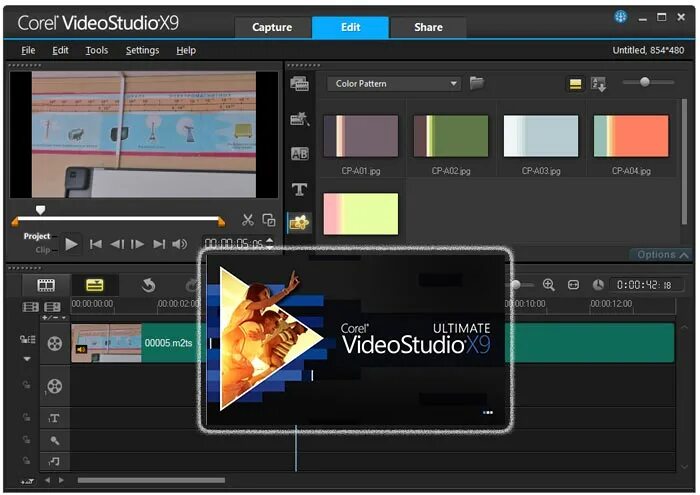The height and width of the screenshot is (495, 700).
Task: Click the left Track Manager icon
Action: 30,307
